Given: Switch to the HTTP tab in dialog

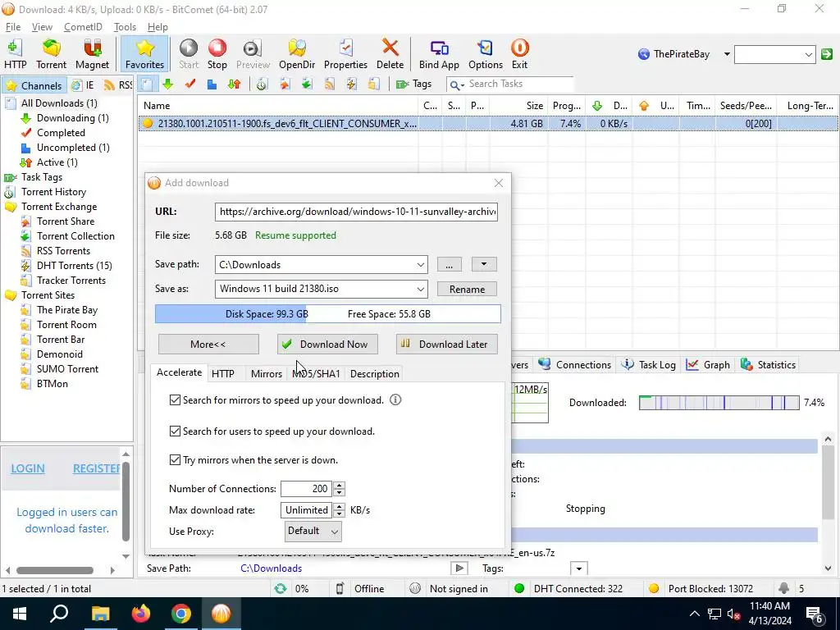Looking at the screenshot, I should [x=223, y=374].
